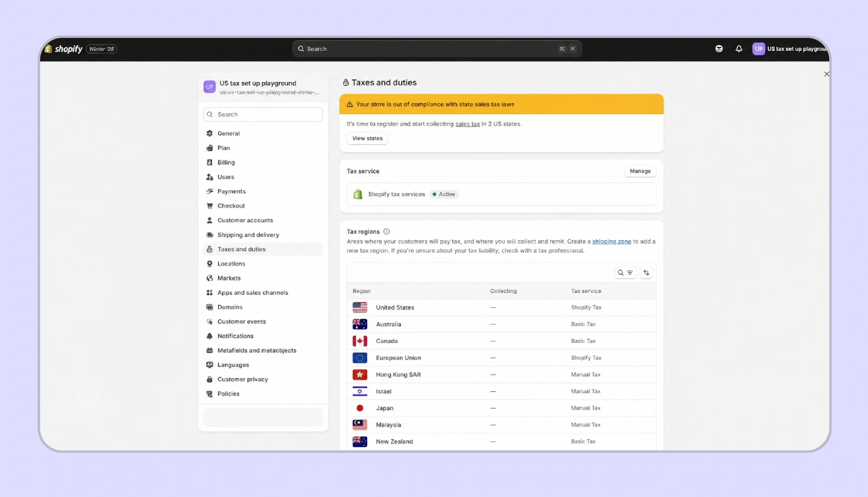The width and height of the screenshot is (868, 497).
Task: Open the Israel tax region row
Action: coord(501,392)
